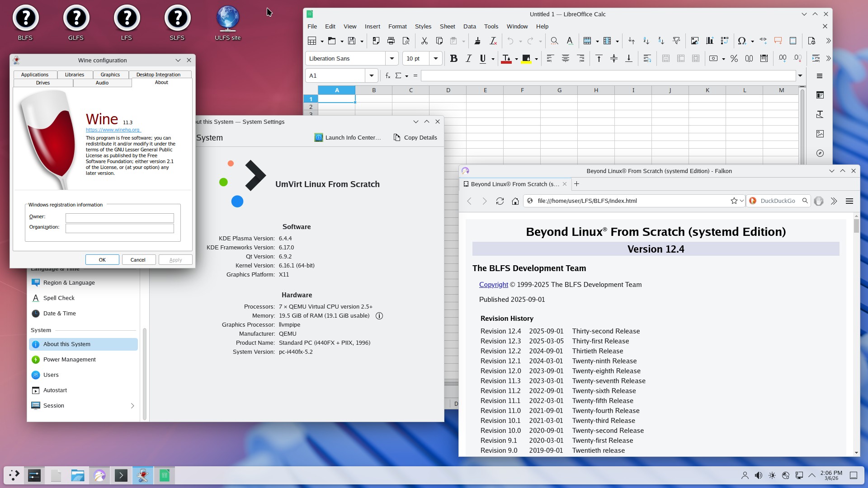Click the Falkon home button
868x488 pixels.
coord(515,201)
